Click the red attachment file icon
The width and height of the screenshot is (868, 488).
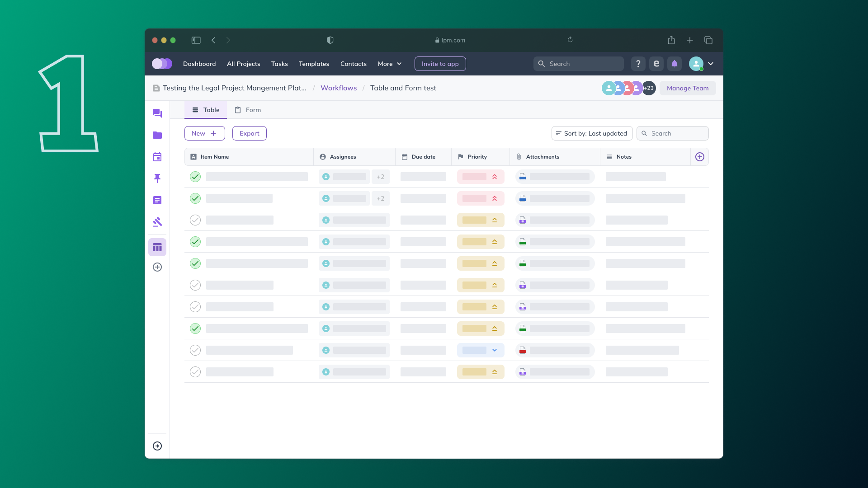coord(523,350)
